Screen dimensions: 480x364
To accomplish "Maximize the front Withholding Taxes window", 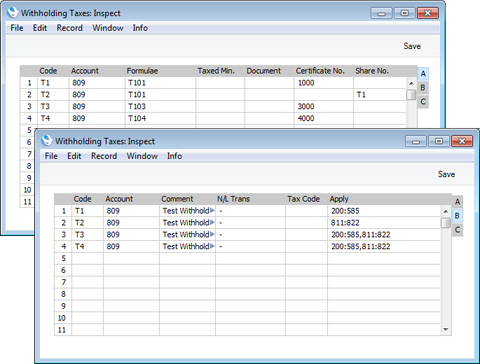I will tap(439, 141).
